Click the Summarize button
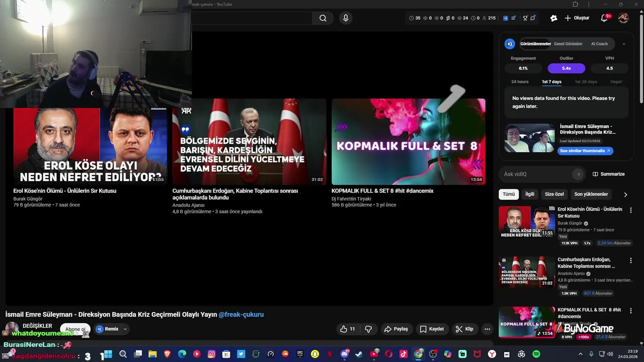 pos(608,174)
